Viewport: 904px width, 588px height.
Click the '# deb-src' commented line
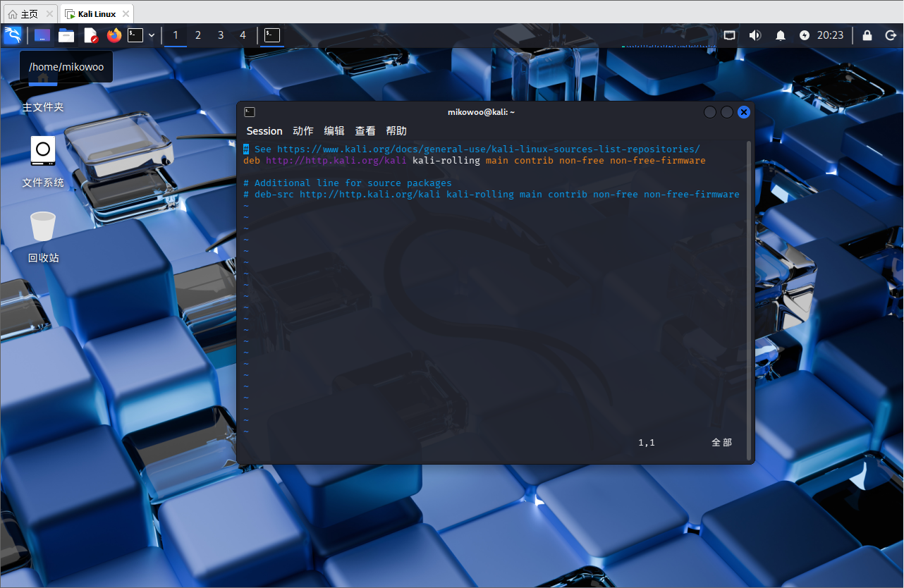[491, 195]
